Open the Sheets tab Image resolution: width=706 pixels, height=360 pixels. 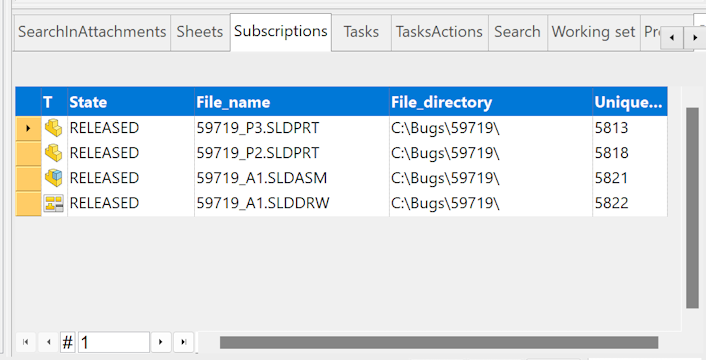point(200,32)
